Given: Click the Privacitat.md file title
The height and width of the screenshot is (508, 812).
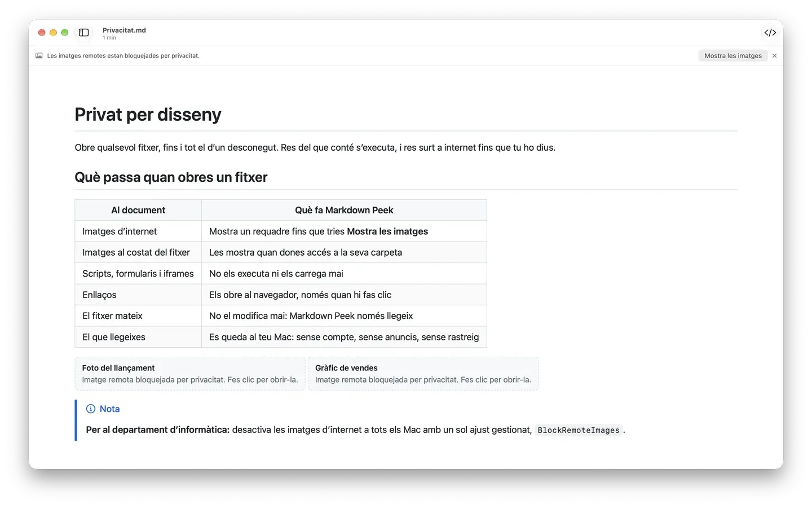Looking at the screenshot, I should [124, 30].
